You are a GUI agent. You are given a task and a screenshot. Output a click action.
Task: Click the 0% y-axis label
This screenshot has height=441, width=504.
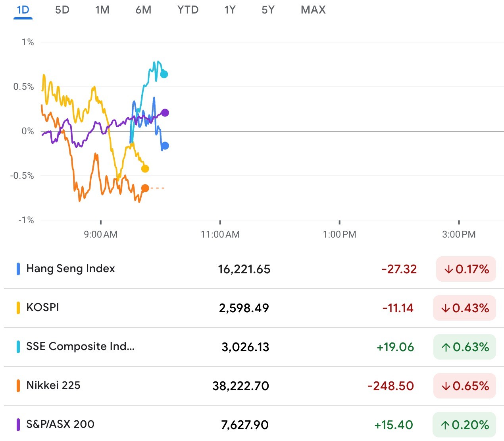pyautogui.click(x=28, y=131)
